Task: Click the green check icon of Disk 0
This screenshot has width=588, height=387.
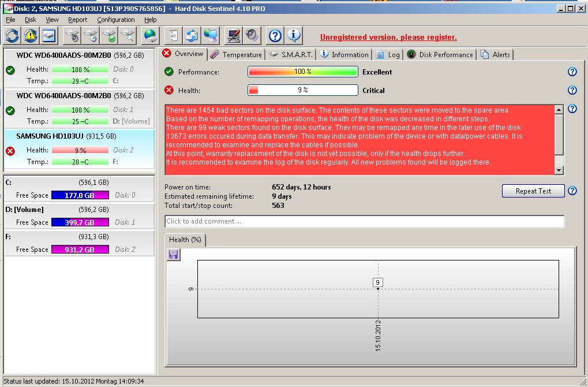Action: coord(10,70)
